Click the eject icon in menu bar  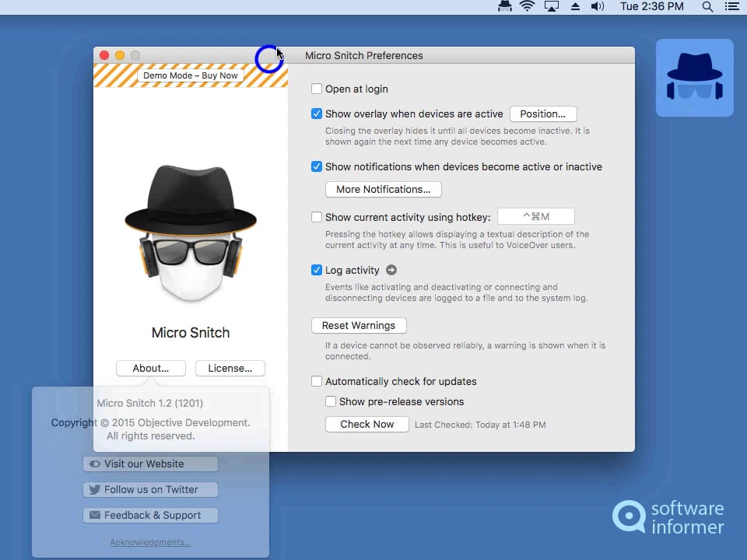pyautogui.click(x=576, y=7)
